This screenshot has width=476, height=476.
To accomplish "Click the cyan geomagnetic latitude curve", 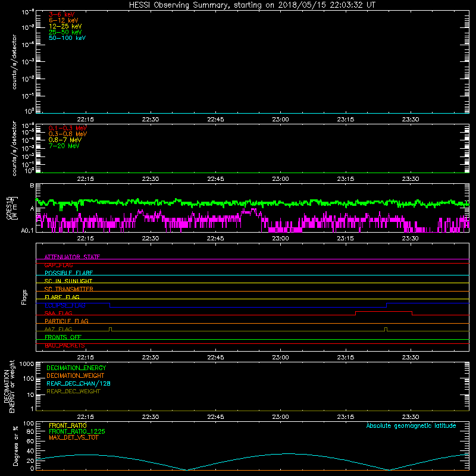I will (252, 462).
